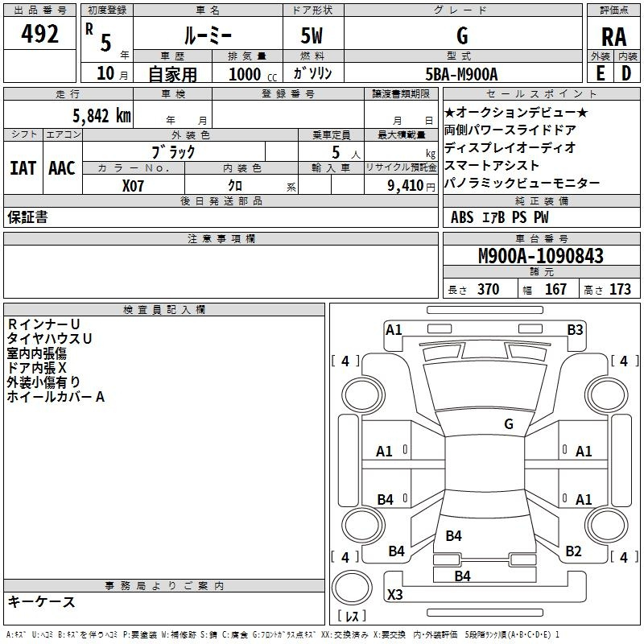Click the inspector note 外装小傷有り
This screenshot has height=644, width=644.
[x=43, y=382]
